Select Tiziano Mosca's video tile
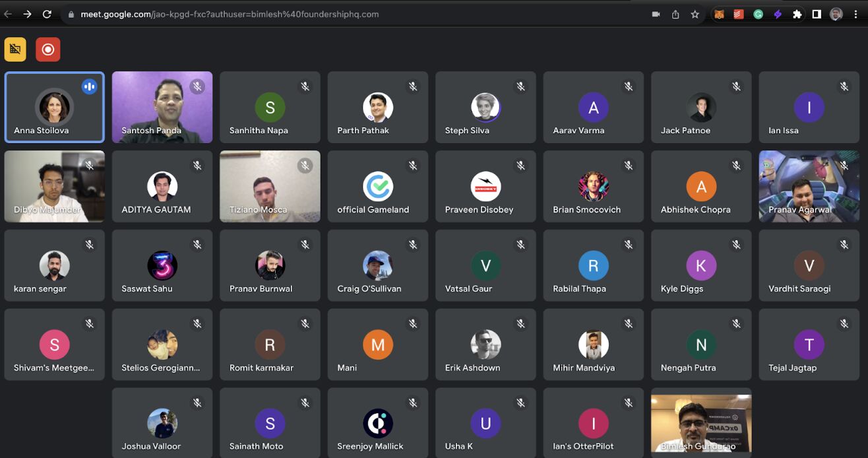Viewport: 868px width, 458px height. click(270, 186)
